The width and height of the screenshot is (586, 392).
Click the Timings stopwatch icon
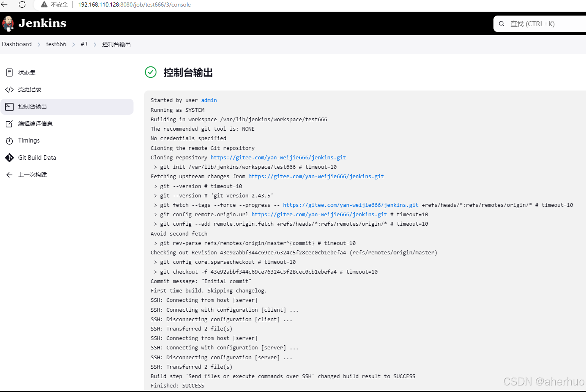9,141
